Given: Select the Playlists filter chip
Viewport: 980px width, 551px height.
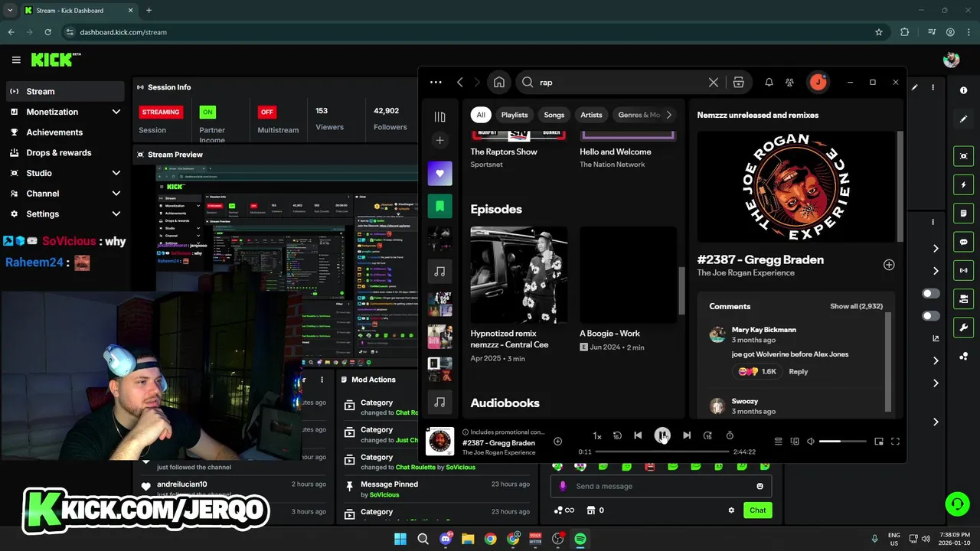Looking at the screenshot, I should (514, 115).
